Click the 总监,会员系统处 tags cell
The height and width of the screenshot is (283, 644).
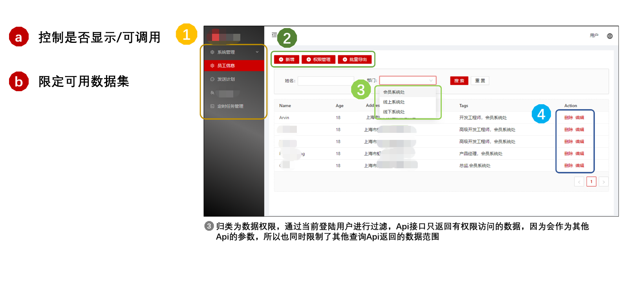click(x=475, y=165)
